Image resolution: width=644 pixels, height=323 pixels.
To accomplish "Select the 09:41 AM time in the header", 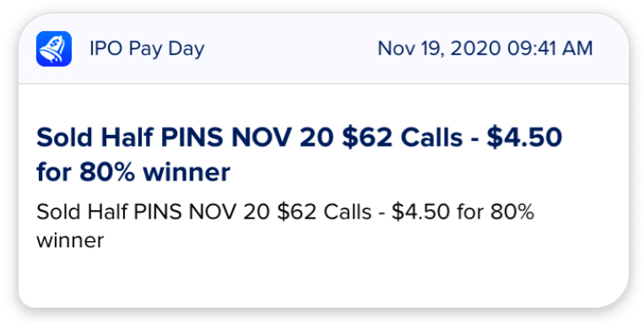I will 550,48.
